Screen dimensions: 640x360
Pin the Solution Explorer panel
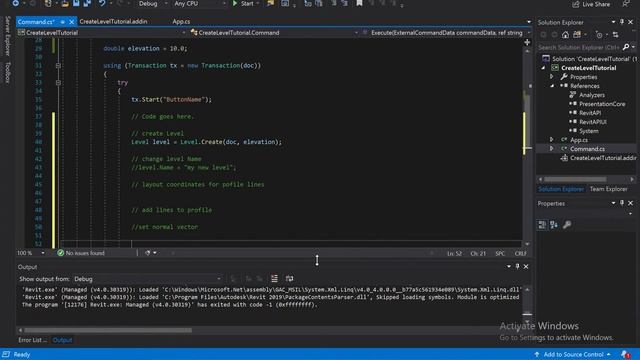[622, 22]
